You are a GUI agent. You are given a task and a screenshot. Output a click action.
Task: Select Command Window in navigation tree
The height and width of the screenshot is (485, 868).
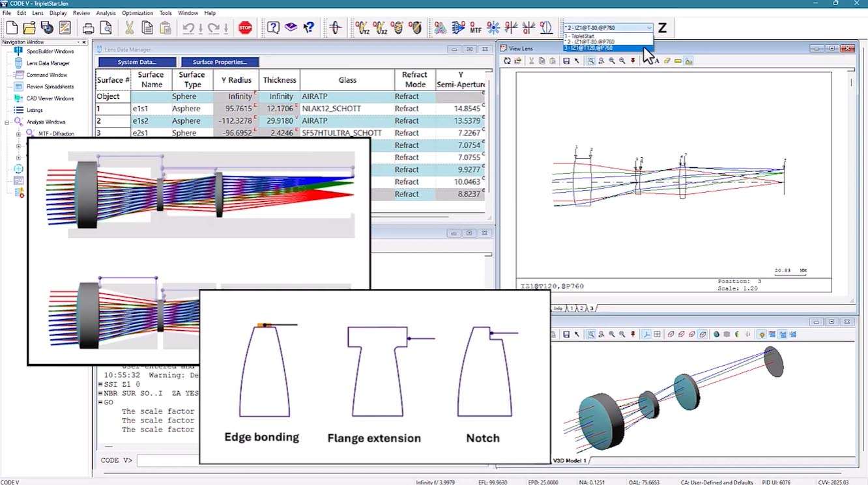46,75
